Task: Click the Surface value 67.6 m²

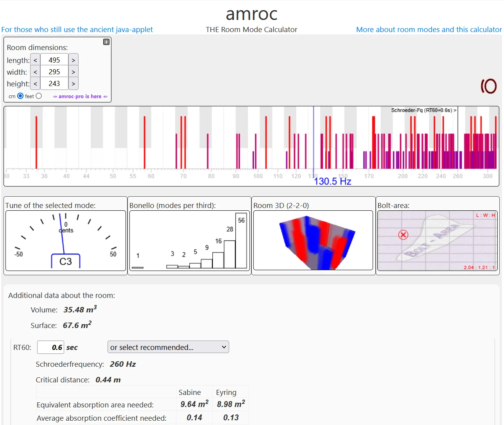Action: (x=77, y=325)
